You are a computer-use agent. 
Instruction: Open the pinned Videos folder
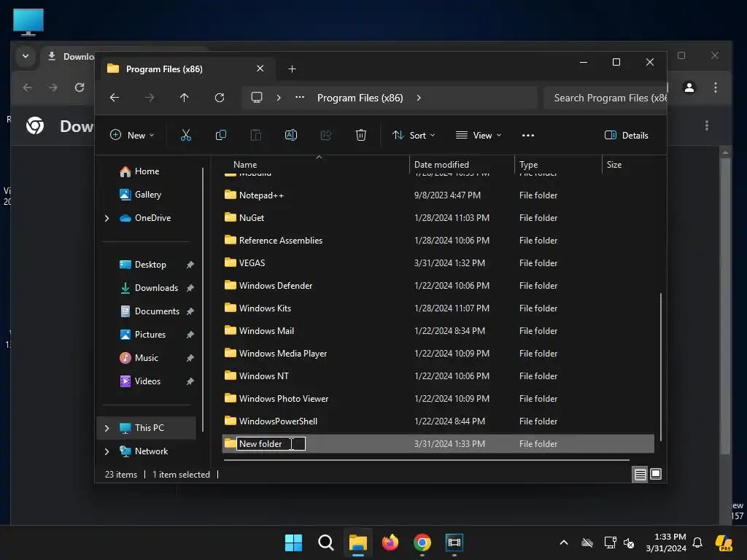(140, 381)
